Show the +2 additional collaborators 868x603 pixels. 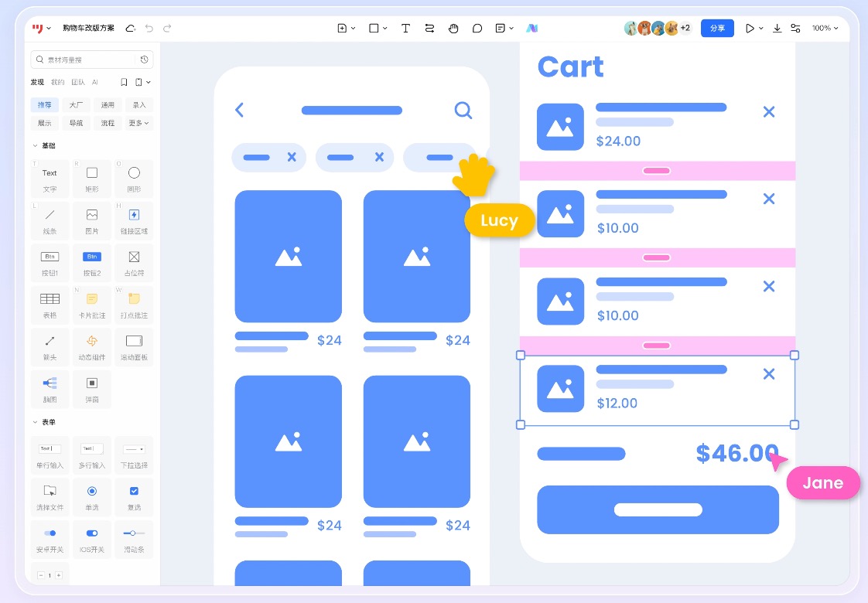(685, 28)
